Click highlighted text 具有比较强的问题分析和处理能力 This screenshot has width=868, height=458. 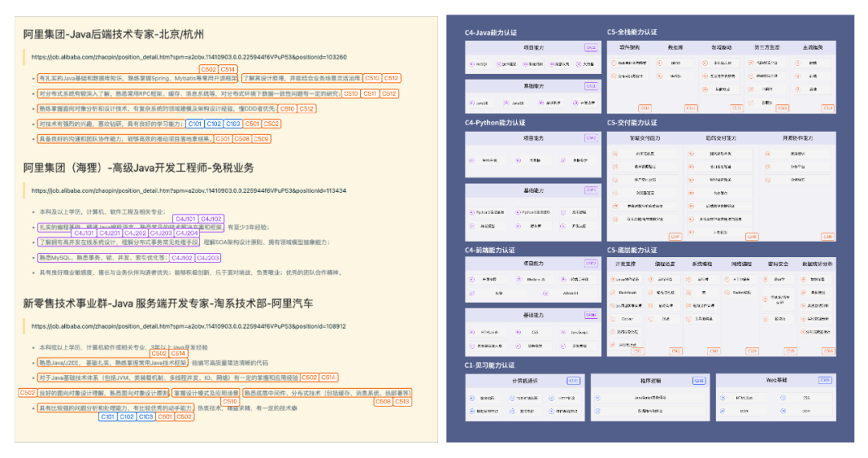tap(116, 408)
